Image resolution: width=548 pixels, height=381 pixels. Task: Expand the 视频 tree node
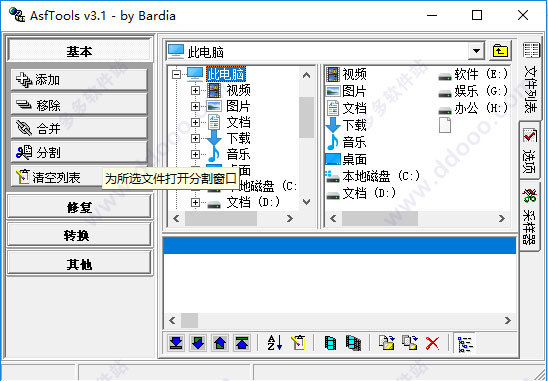[x=195, y=90]
